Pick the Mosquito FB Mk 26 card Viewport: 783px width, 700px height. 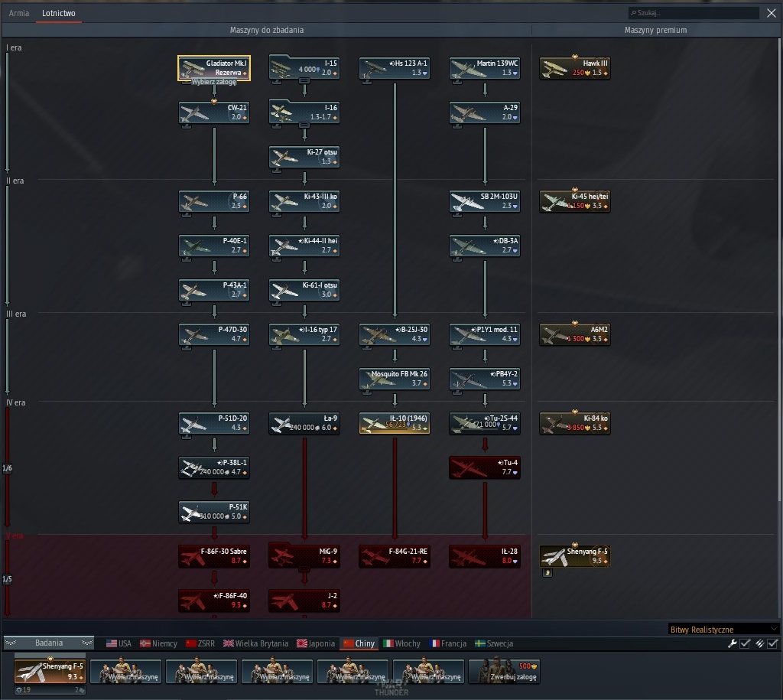tap(395, 379)
